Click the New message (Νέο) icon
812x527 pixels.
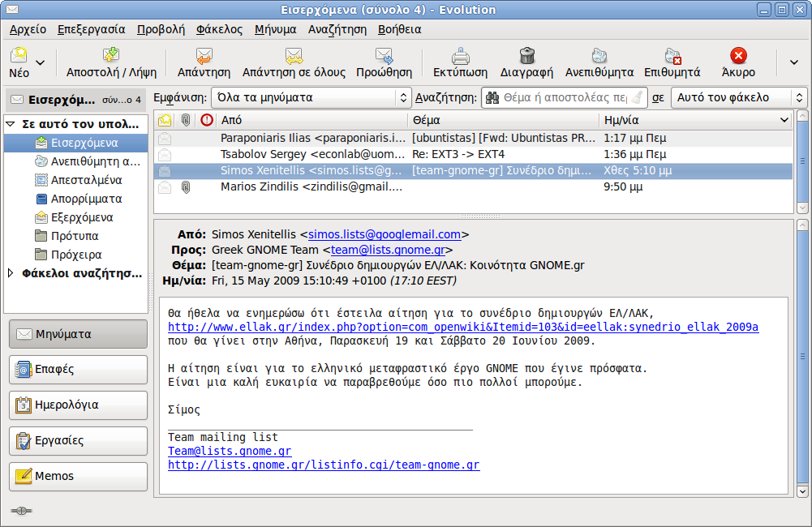coord(19,54)
